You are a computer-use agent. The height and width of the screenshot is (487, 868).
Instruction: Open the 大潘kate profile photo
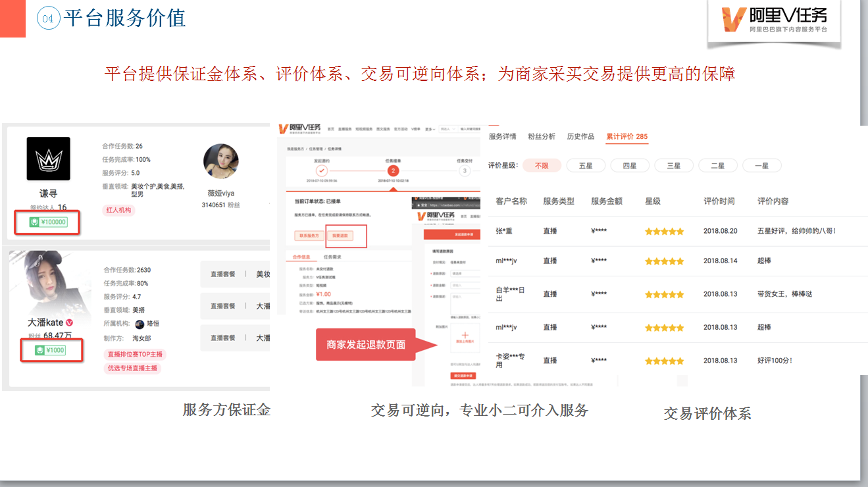(x=49, y=283)
